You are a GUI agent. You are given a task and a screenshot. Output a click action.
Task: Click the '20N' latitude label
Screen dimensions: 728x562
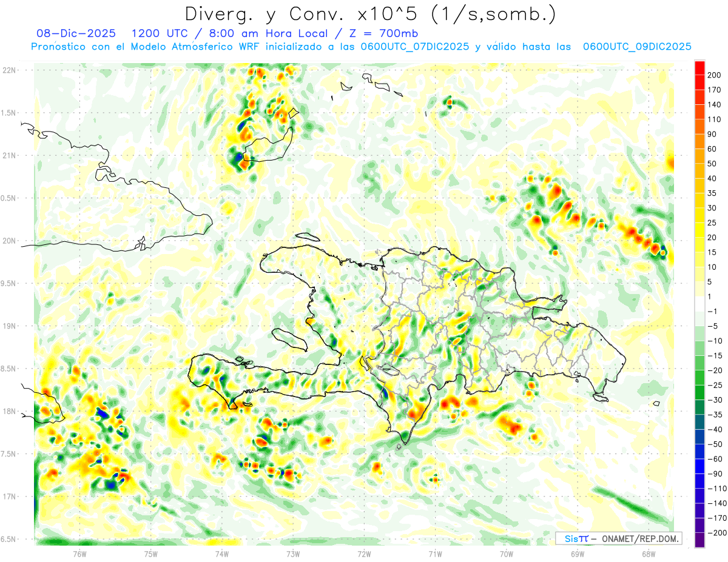click(x=8, y=241)
